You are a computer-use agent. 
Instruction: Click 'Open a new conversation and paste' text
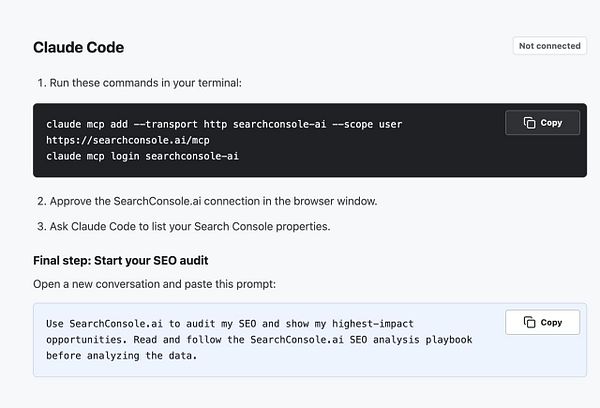click(154, 284)
